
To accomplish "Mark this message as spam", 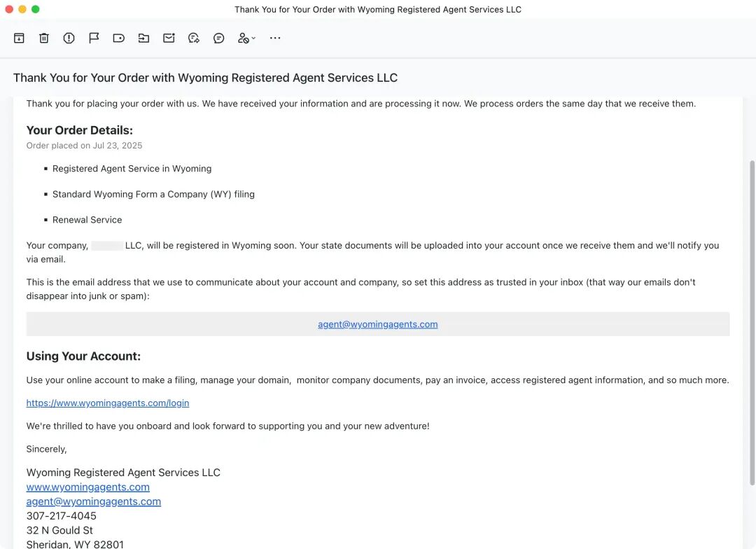I will (x=69, y=39).
